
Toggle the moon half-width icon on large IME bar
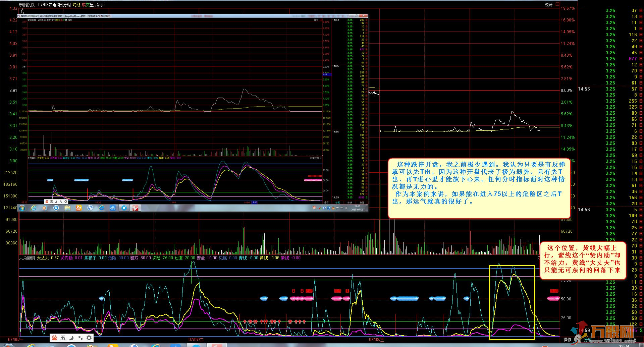coord(71,338)
